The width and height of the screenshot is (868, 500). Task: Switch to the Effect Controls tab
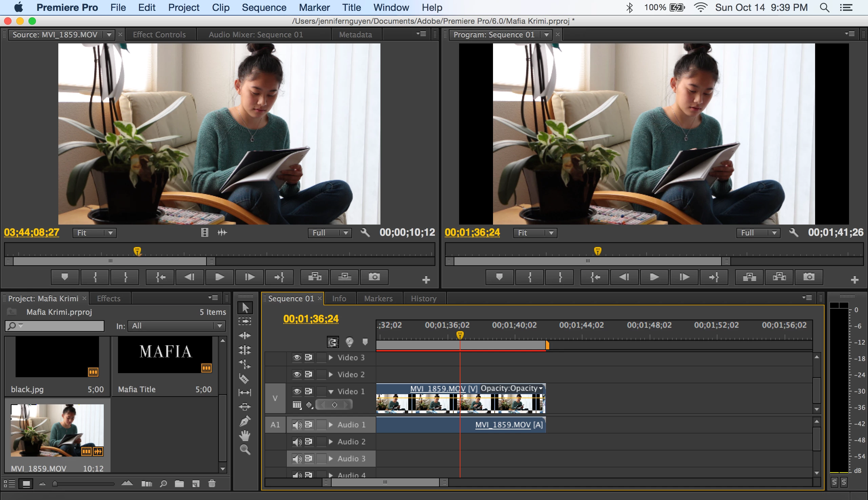click(x=159, y=35)
